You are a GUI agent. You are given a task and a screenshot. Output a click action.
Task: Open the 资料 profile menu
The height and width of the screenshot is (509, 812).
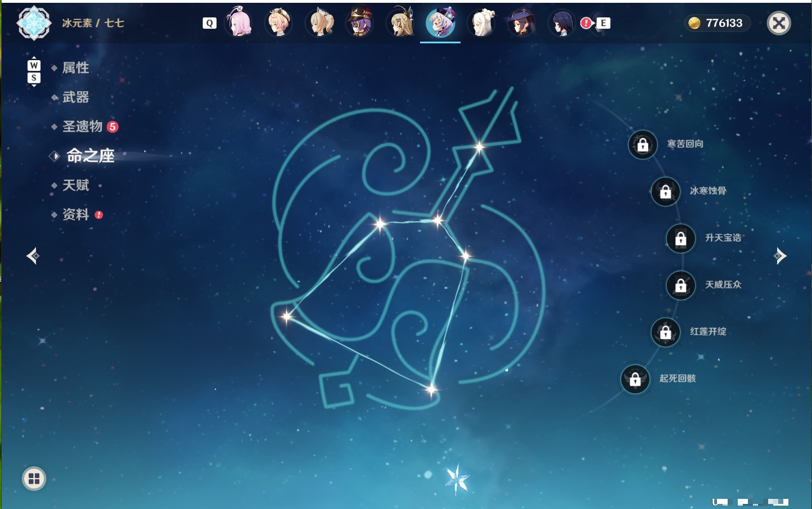(x=75, y=214)
